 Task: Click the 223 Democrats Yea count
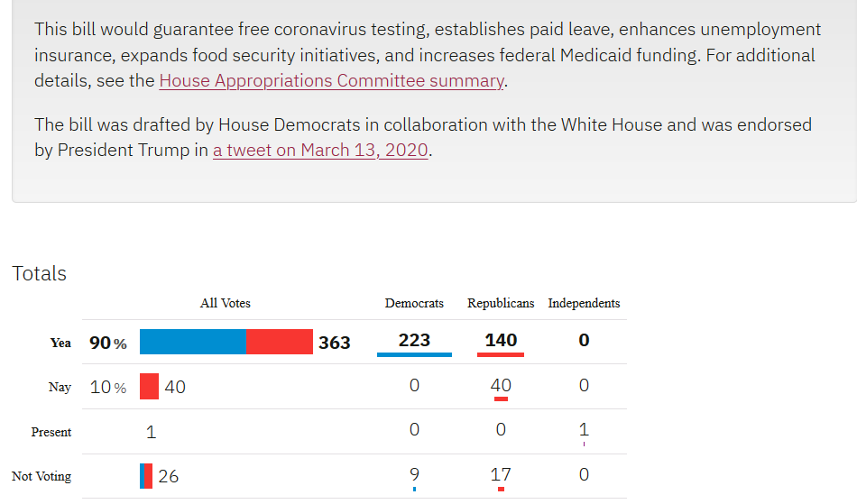414,340
